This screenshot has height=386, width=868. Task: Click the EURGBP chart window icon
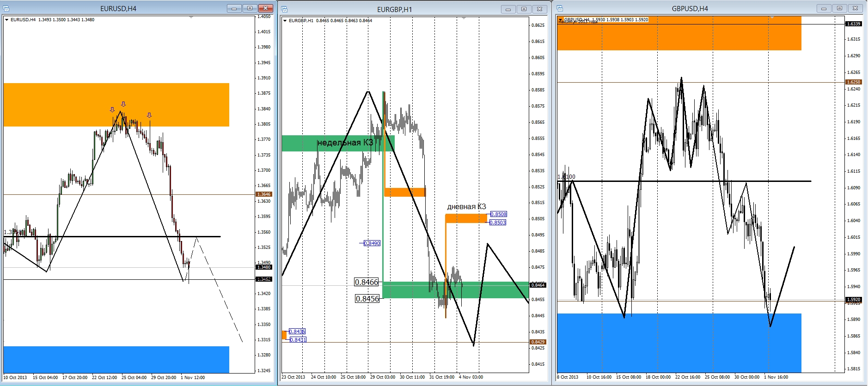click(x=284, y=9)
